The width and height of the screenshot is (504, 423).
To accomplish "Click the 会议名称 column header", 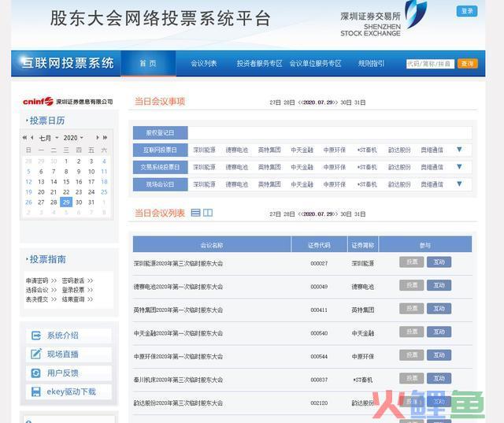I will [x=212, y=245].
